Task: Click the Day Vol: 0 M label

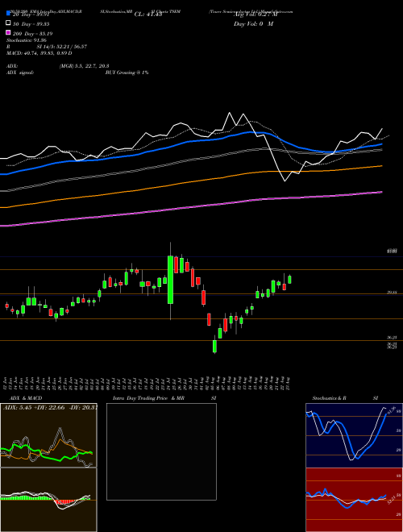Action: pos(253,24)
